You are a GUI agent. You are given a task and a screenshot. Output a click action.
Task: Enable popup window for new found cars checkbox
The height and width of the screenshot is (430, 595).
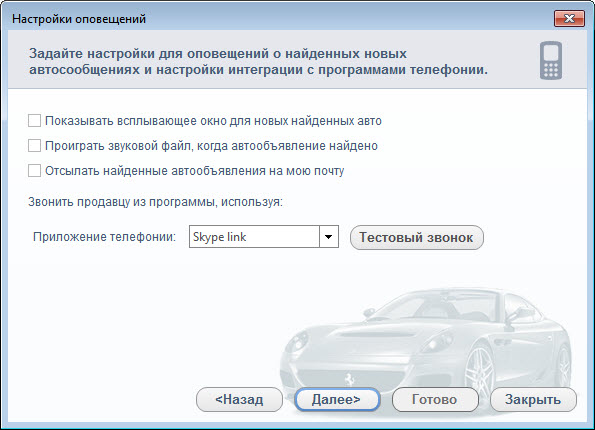click(34, 121)
